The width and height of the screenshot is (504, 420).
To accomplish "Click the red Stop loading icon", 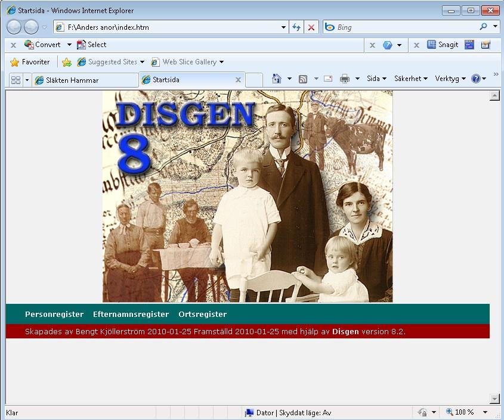I will (x=311, y=27).
